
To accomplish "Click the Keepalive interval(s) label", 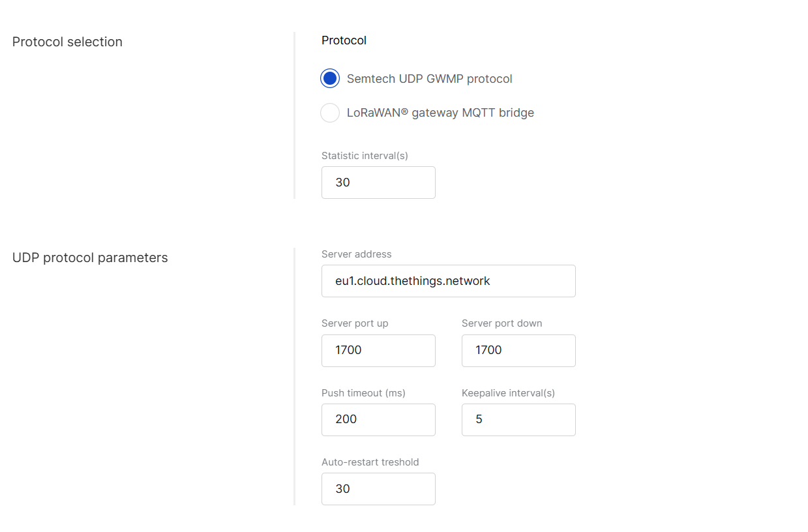I will tap(508, 392).
